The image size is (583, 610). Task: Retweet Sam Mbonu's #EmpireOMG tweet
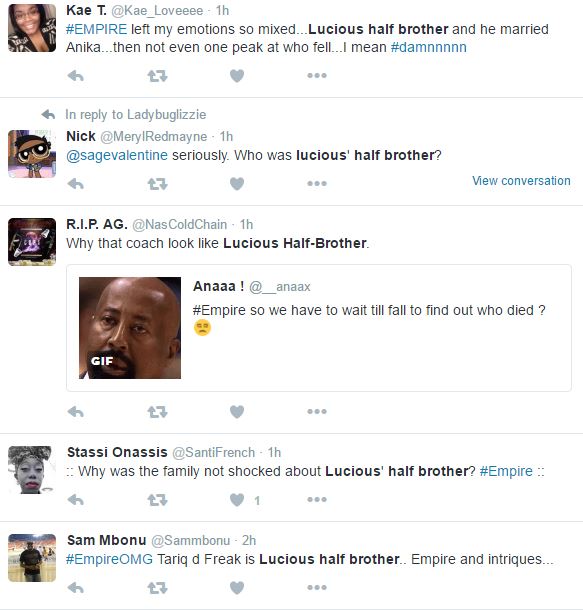click(x=157, y=588)
